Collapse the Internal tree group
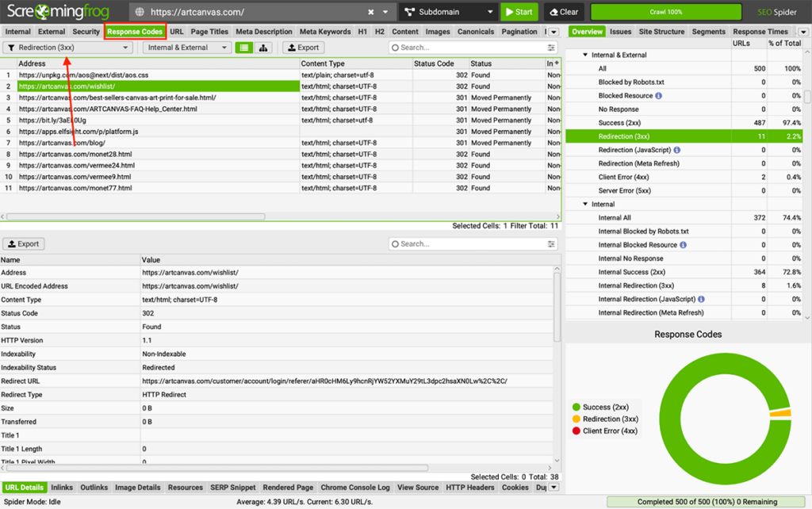This screenshot has width=812, height=509. pyautogui.click(x=586, y=205)
